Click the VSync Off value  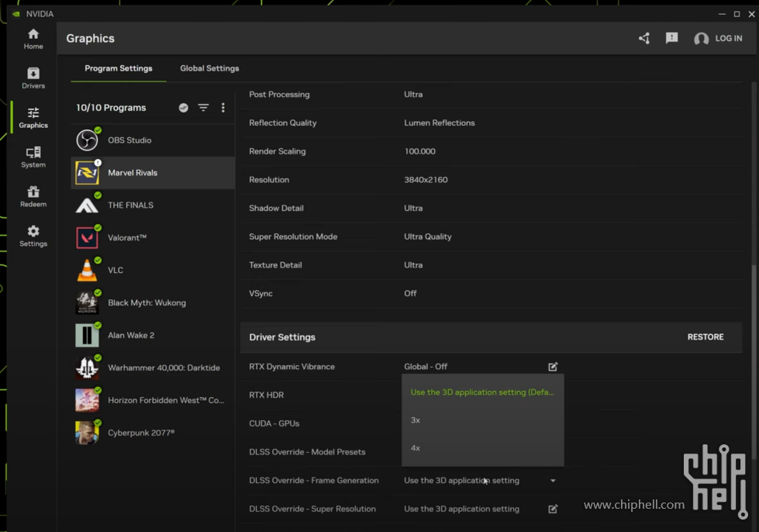pos(410,293)
